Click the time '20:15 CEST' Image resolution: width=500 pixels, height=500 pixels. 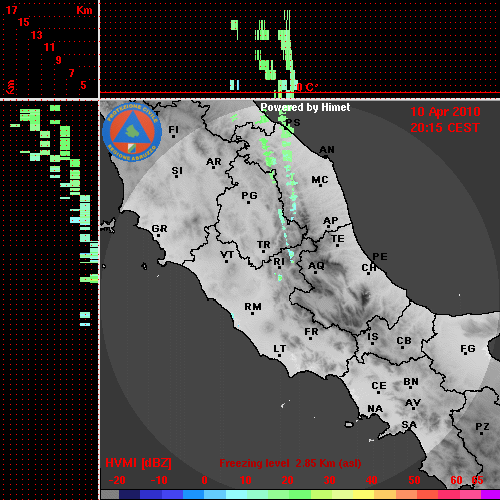(445, 128)
